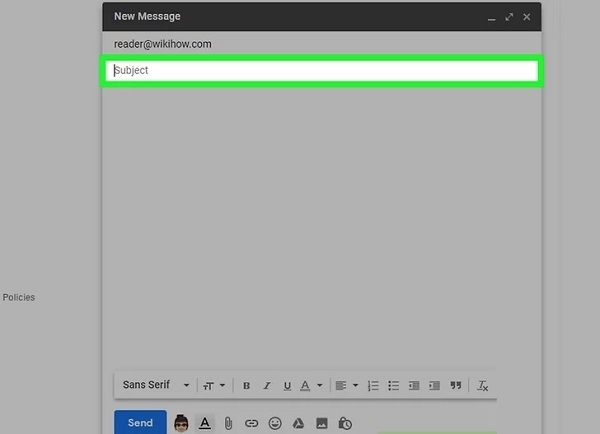Viewport: 600px width, 434px height.
Task: Toggle underline formatting
Action: [287, 385]
